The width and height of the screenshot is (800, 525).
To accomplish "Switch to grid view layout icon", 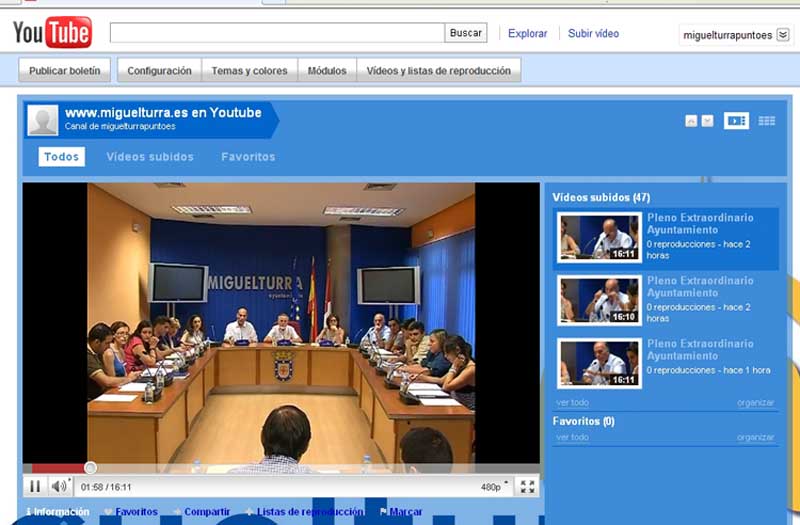I will point(767,120).
